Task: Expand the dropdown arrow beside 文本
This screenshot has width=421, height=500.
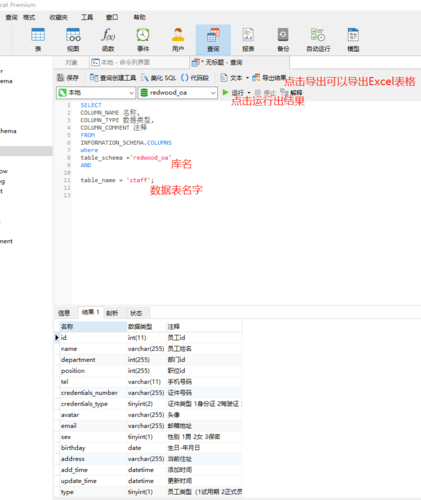Action: coord(248,78)
